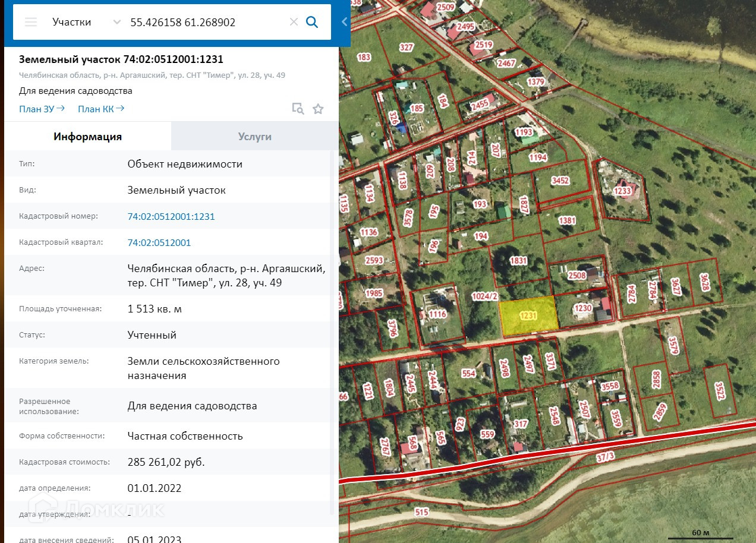Click parcel 1381 on the map
The height and width of the screenshot is (543, 756).
pos(568,220)
